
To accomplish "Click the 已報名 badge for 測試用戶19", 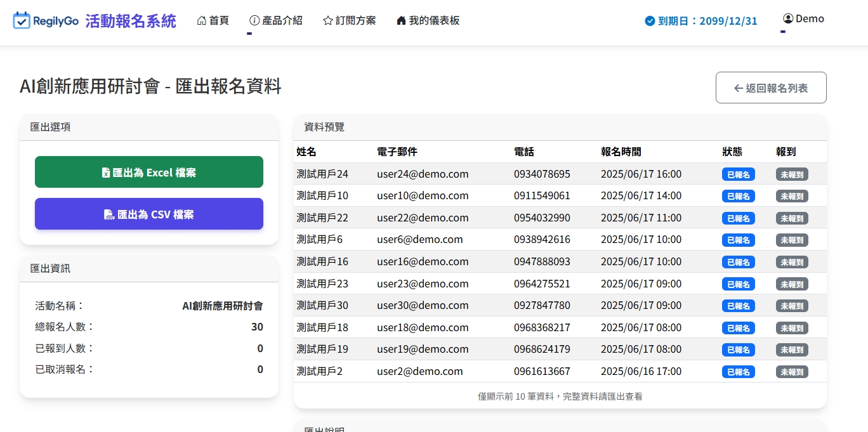I will tap(739, 350).
